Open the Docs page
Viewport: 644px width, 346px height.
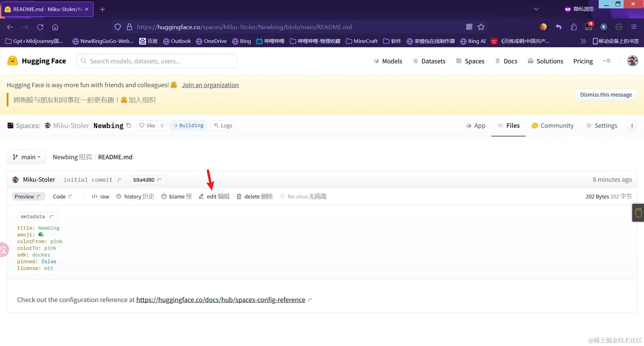[506, 61]
